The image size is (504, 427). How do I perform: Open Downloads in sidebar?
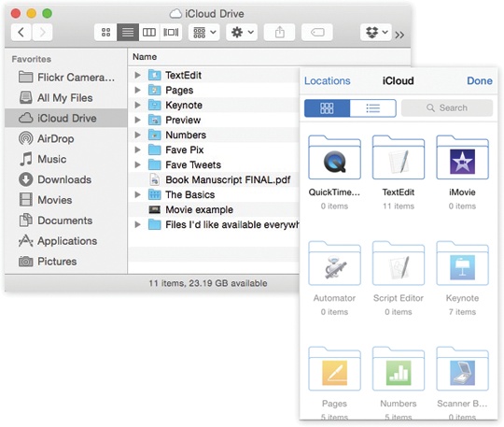66,179
